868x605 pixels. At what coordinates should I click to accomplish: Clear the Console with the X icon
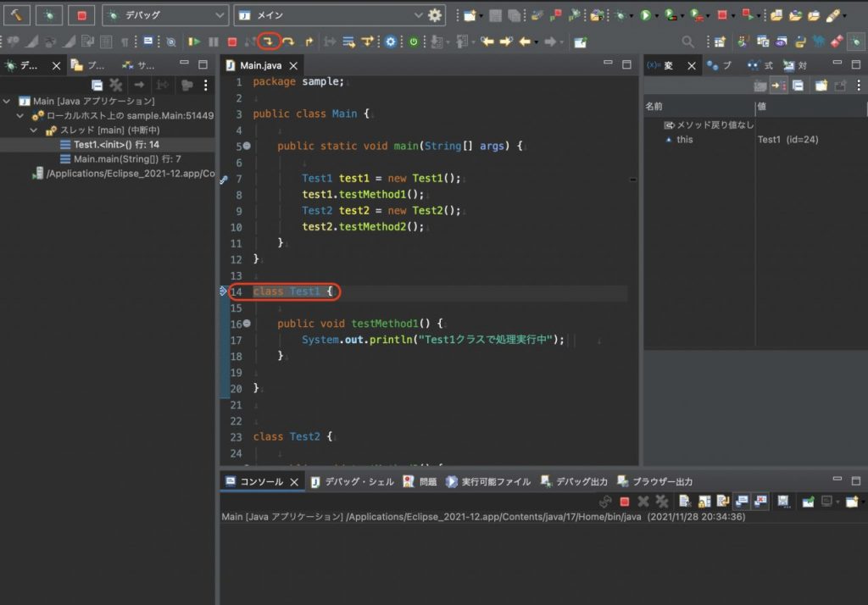coord(684,501)
